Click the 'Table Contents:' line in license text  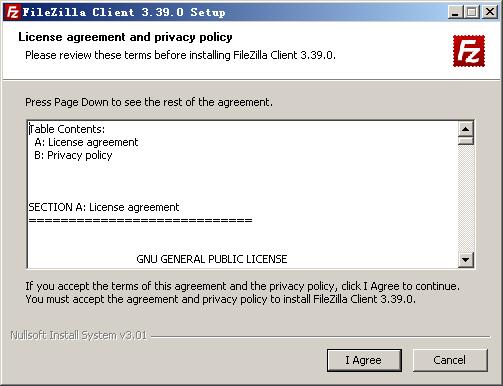pos(67,129)
